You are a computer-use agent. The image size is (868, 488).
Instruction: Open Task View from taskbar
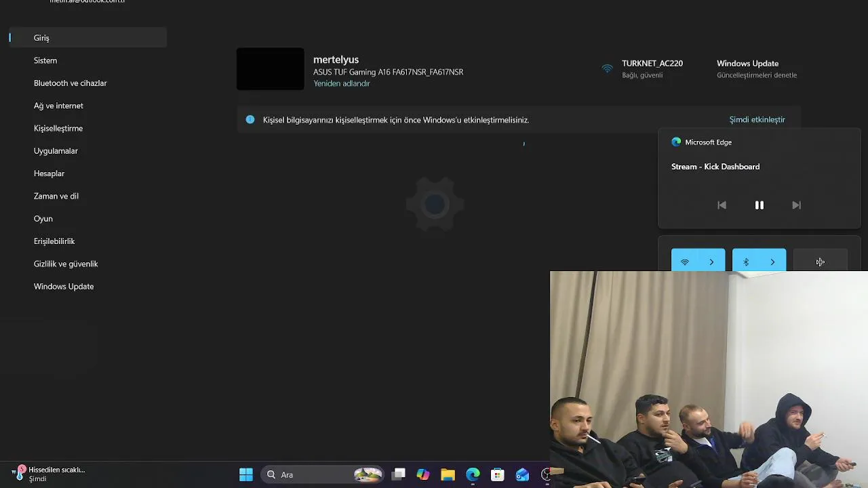point(399,474)
